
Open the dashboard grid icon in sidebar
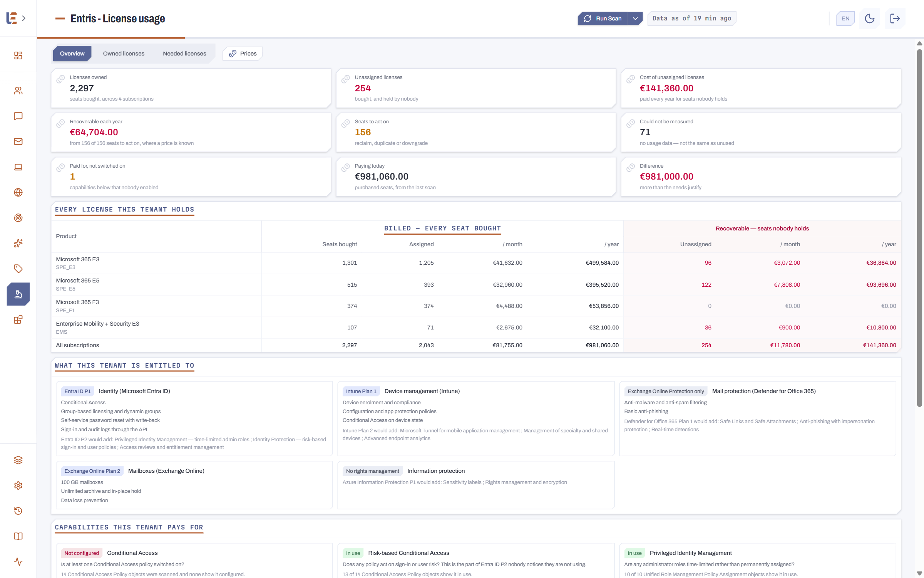[x=18, y=55]
